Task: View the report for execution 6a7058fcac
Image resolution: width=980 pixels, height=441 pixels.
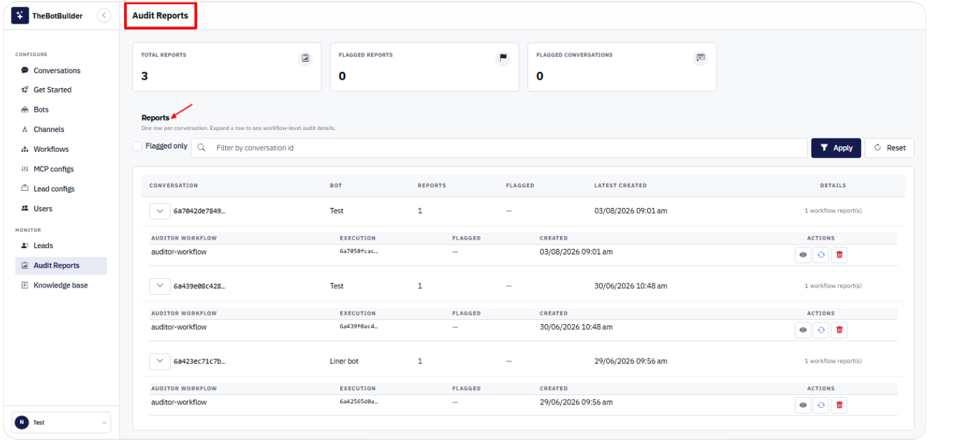Action: click(x=803, y=255)
